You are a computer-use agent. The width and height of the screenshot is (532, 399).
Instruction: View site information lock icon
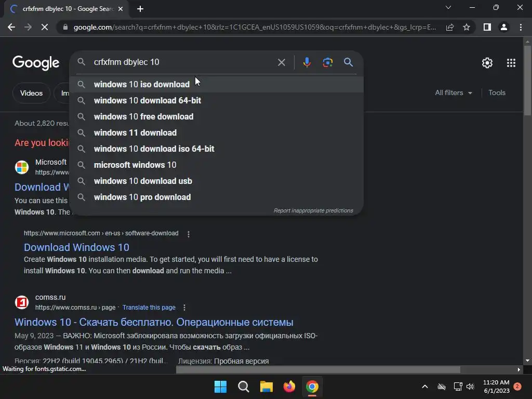click(x=65, y=27)
